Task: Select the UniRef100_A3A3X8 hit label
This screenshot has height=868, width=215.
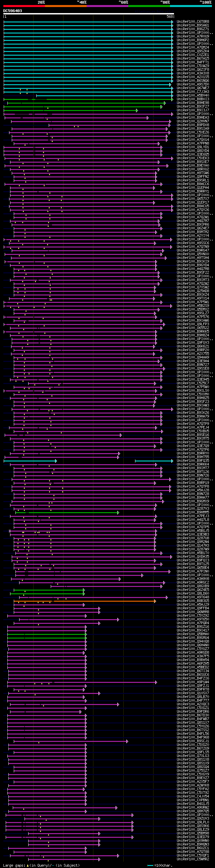Action: click(193, 73)
